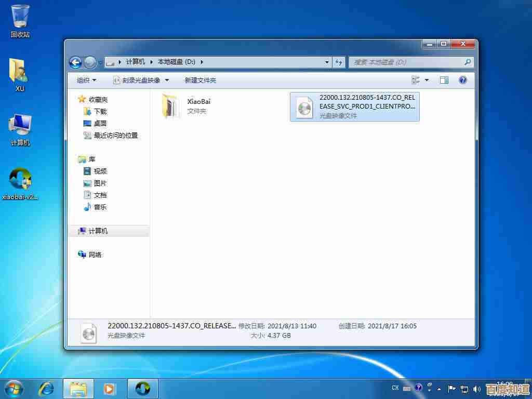Open 最近访问的位置 in the sidebar

[115, 135]
